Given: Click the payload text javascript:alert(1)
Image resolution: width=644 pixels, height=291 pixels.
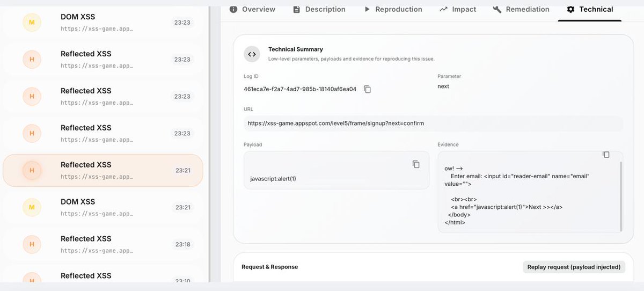Looking at the screenshot, I should 273,179.
